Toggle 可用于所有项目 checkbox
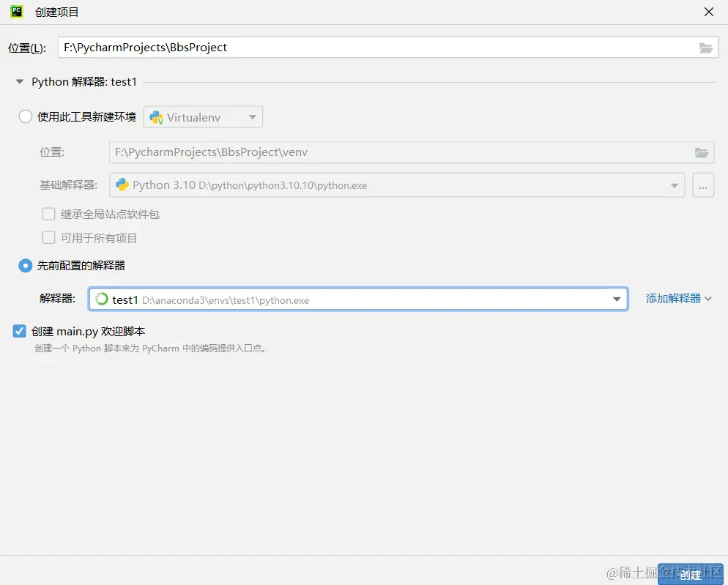The image size is (728, 585). pyautogui.click(x=49, y=238)
